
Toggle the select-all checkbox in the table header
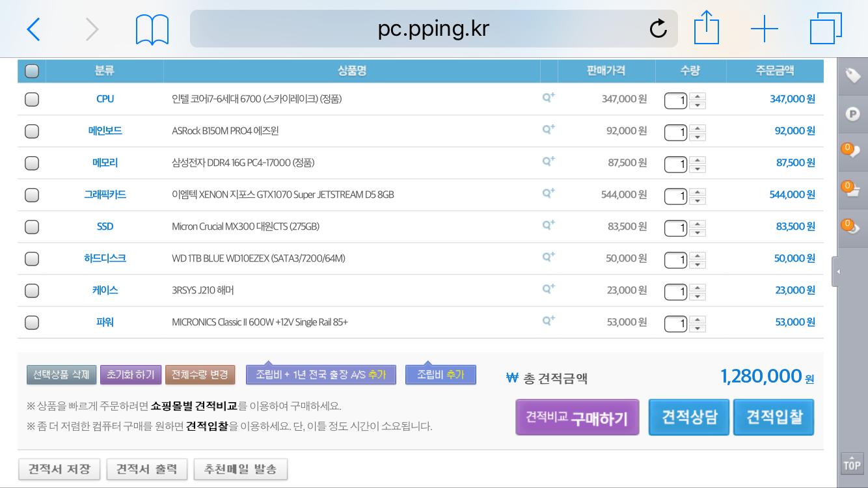pyautogui.click(x=32, y=71)
